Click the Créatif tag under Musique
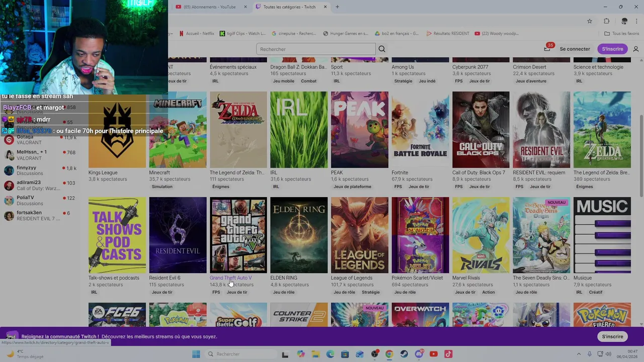The width and height of the screenshot is (644, 362). point(596,292)
